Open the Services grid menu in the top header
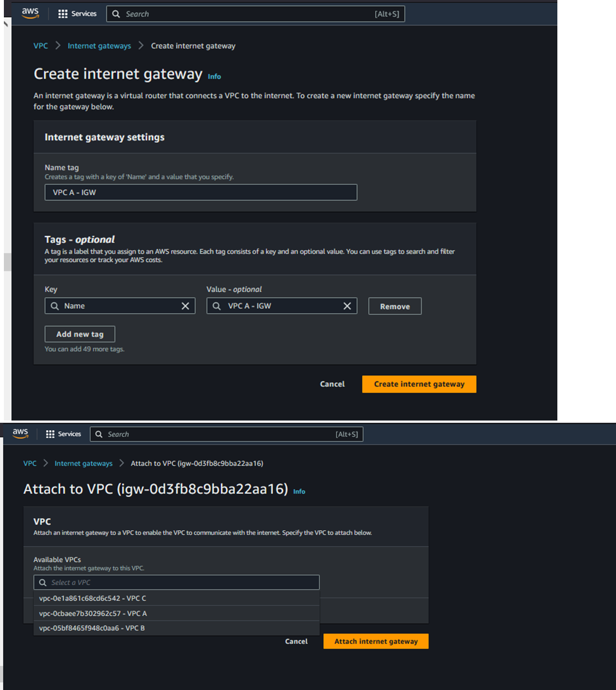The width and height of the screenshot is (616, 690). 77,14
